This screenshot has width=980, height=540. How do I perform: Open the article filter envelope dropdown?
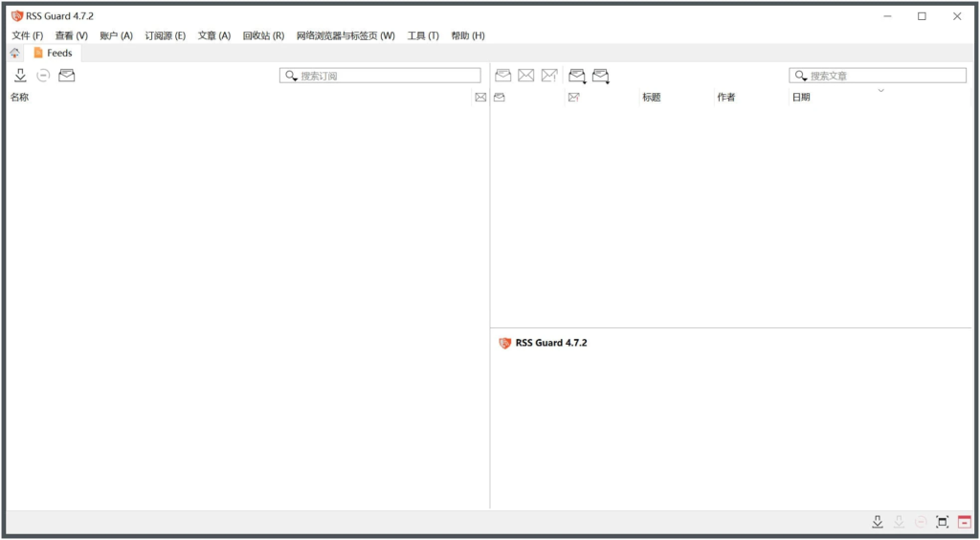601,77
